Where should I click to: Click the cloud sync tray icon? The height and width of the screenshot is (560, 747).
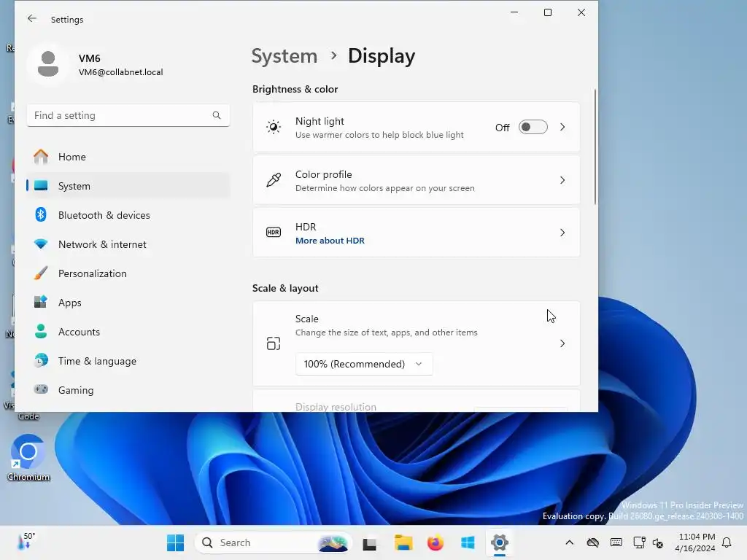coord(592,542)
